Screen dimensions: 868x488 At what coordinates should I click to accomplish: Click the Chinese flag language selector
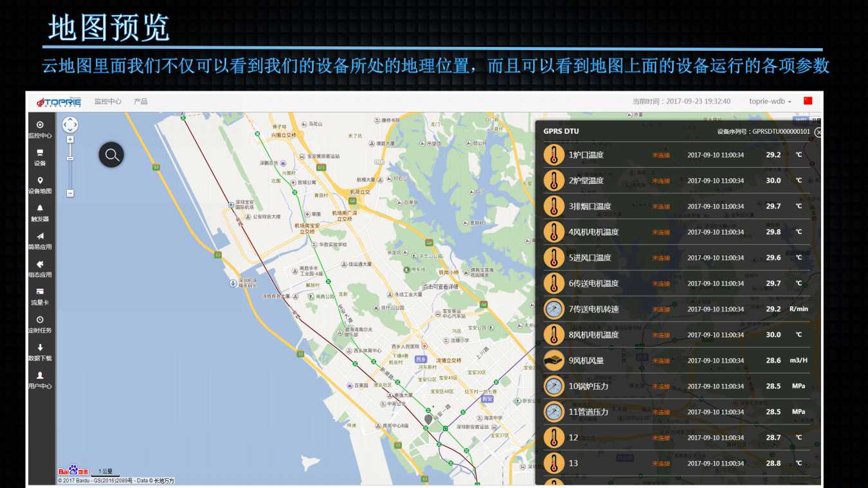(x=808, y=101)
